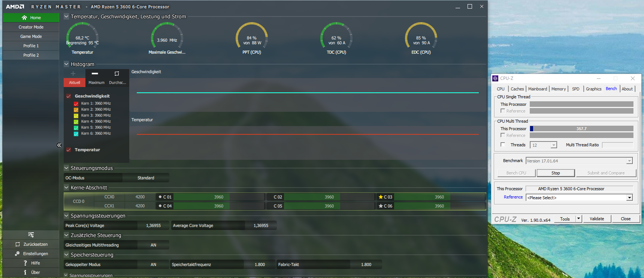Click the Speichertaktfrequenz value field 1.800
The image size is (644, 278).
[x=260, y=264]
